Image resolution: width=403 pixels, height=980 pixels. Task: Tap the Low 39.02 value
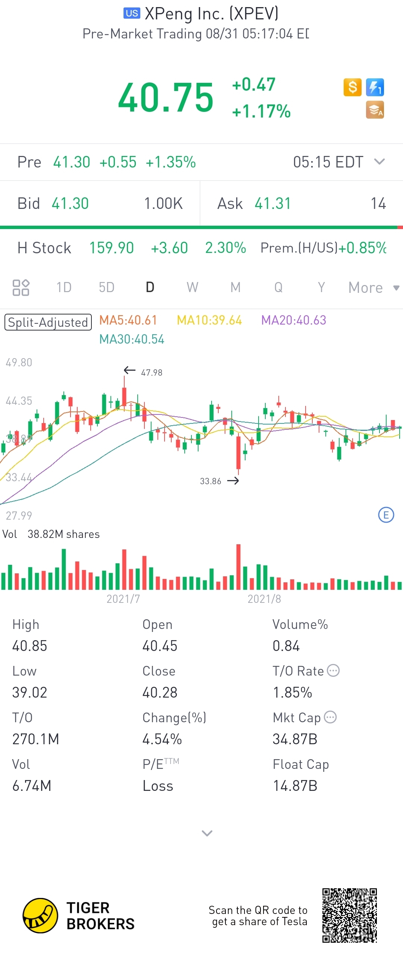[30, 692]
